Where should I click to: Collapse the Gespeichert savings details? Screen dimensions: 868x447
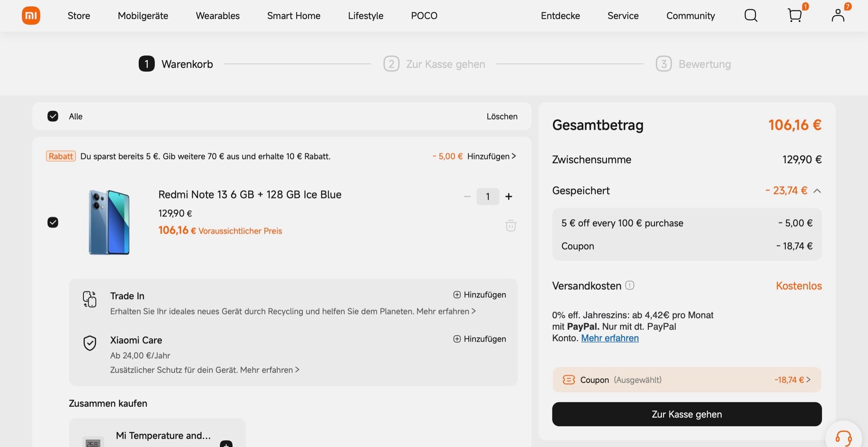pos(817,191)
